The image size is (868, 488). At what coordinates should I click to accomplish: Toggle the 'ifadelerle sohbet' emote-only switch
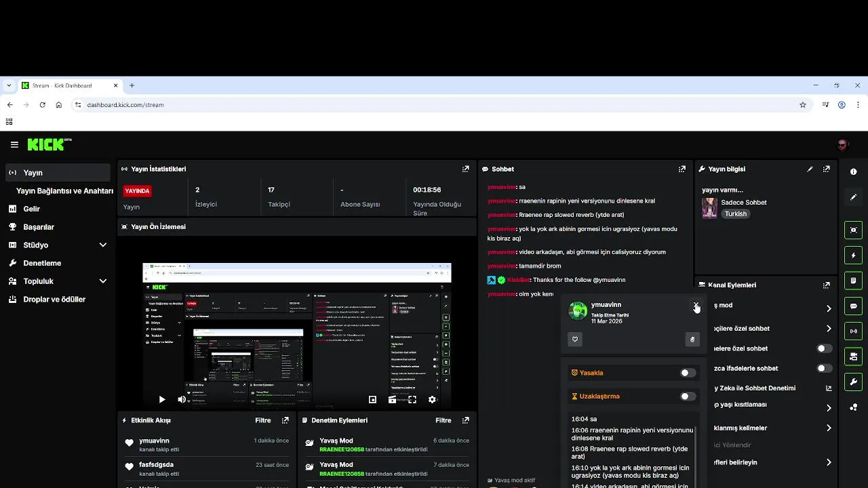click(824, 369)
